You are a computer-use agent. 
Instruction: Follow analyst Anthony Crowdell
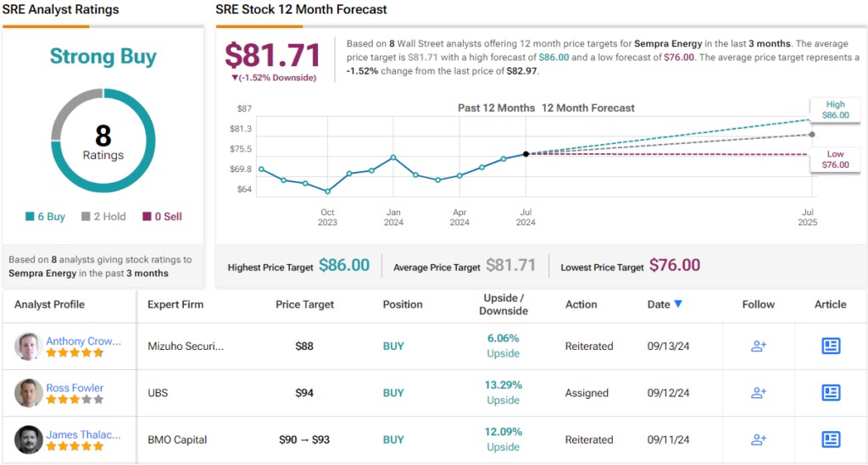(x=759, y=346)
